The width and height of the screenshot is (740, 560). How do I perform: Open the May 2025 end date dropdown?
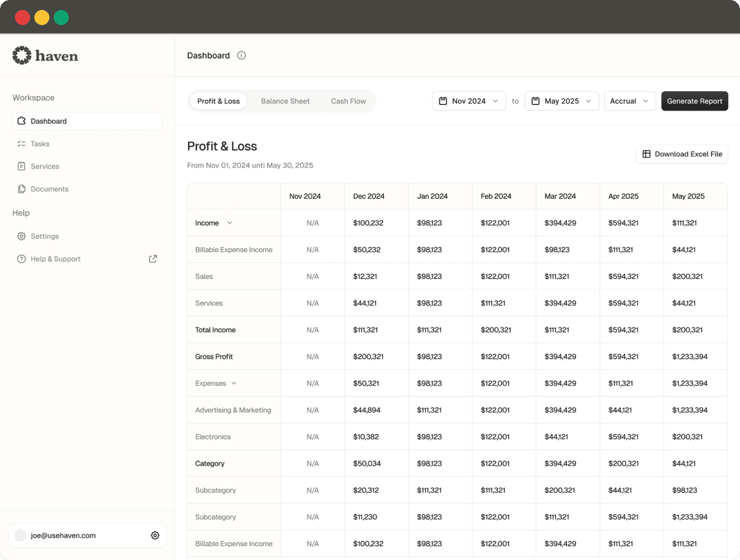tap(562, 101)
